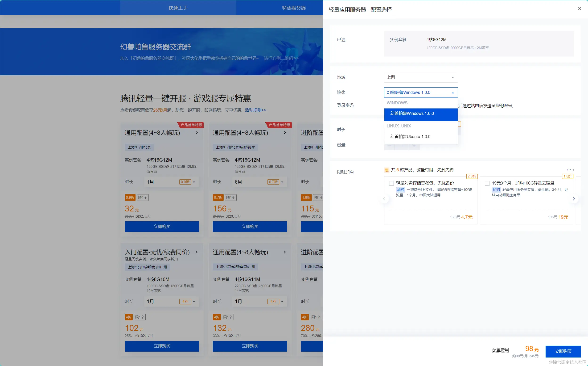Click the WINDOWS group header in dropdown
Screen dimensions: 588x366
tap(397, 103)
